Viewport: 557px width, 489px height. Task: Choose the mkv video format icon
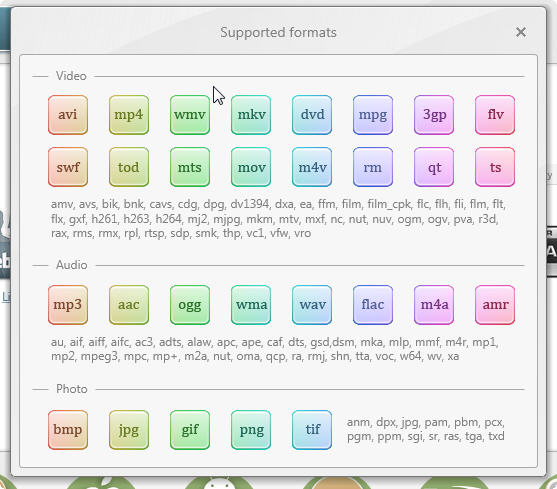251,115
